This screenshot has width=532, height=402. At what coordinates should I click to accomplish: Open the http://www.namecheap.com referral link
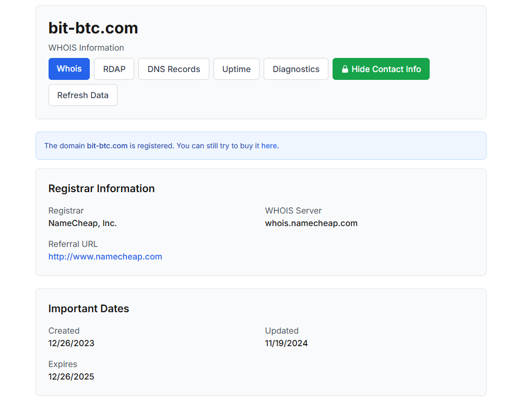(105, 256)
